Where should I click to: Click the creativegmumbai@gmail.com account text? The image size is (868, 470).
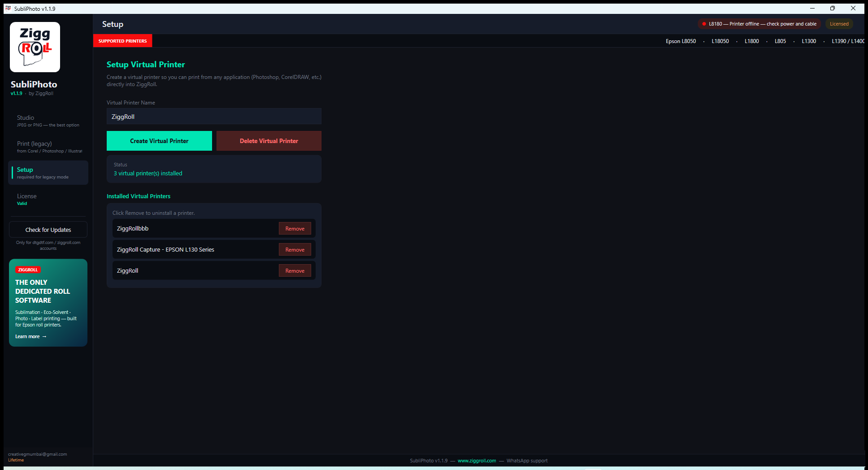pyautogui.click(x=38, y=454)
